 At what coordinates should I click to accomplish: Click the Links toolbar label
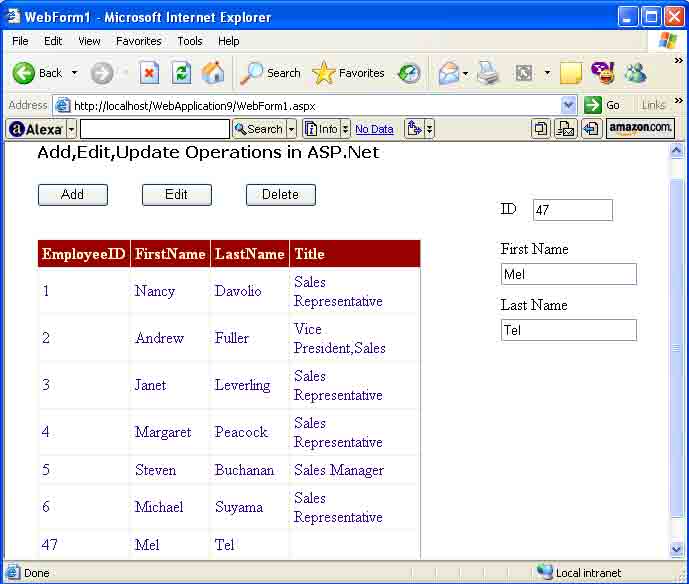(653, 105)
